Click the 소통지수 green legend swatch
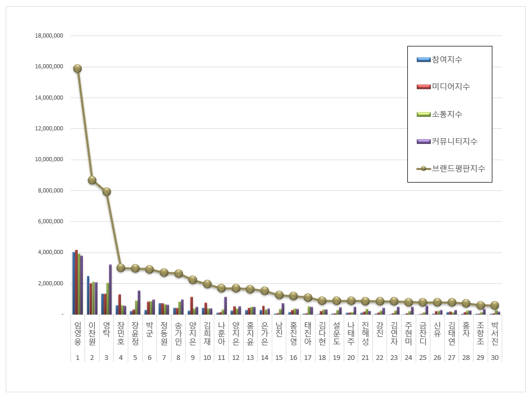The width and height of the screenshot is (532, 398). click(x=424, y=114)
